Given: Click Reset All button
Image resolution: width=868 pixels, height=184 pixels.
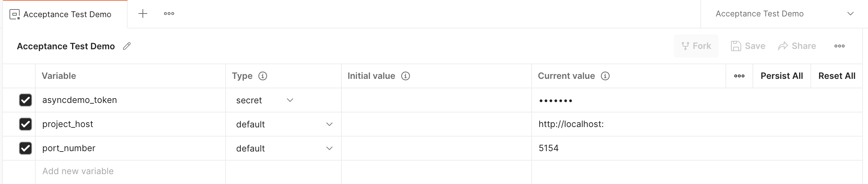Looking at the screenshot, I should (x=837, y=76).
